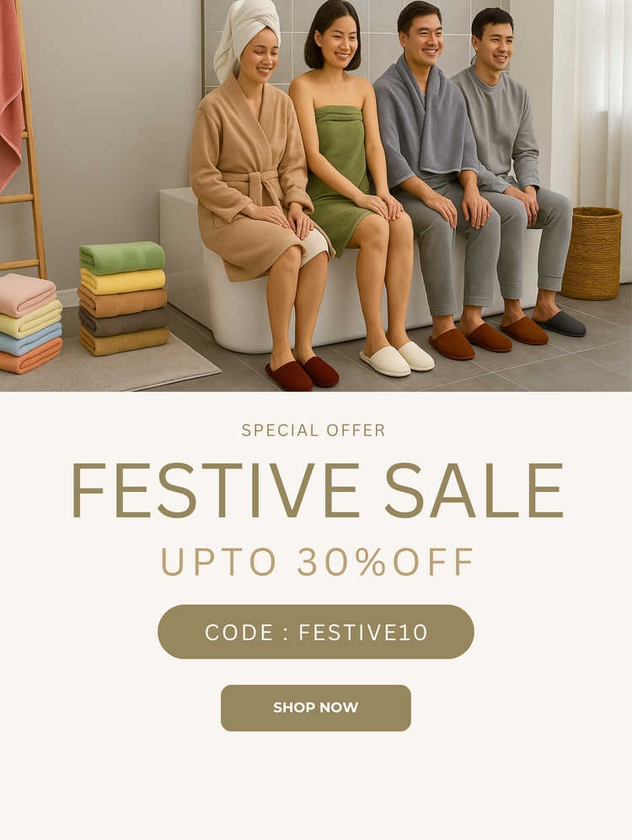Image resolution: width=632 pixels, height=840 pixels.
Task: Pick the yellow folded towel under the green one
Action: point(123,281)
